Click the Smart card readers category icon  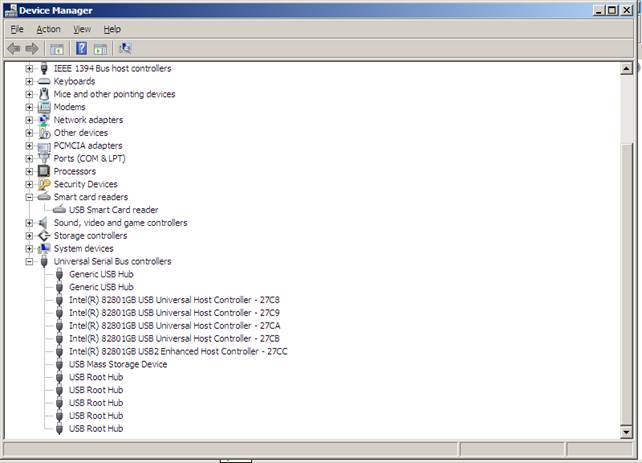click(44, 197)
